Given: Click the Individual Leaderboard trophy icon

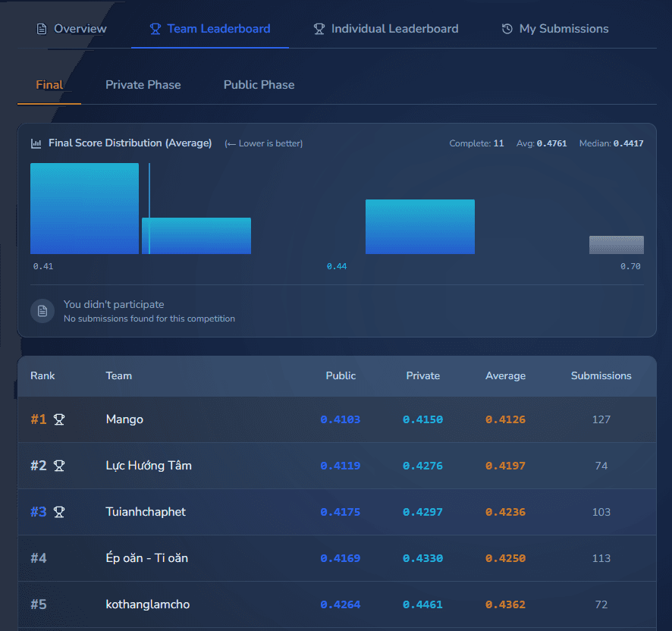Looking at the screenshot, I should (319, 29).
